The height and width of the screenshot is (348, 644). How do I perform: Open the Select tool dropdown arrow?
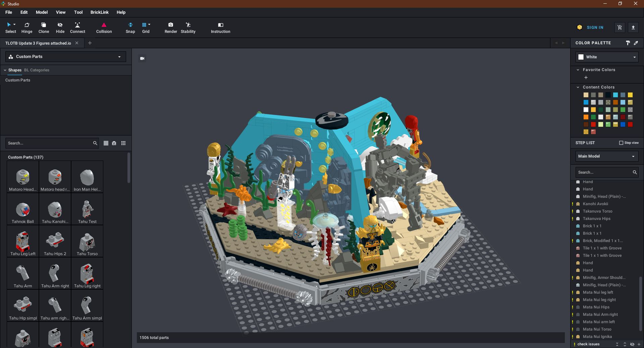tap(14, 25)
